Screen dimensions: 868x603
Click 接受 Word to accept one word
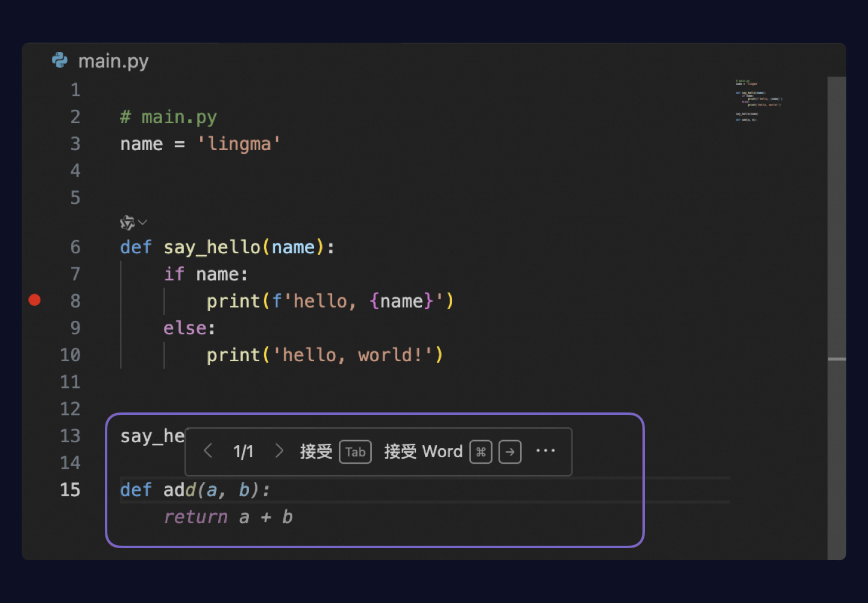click(423, 452)
